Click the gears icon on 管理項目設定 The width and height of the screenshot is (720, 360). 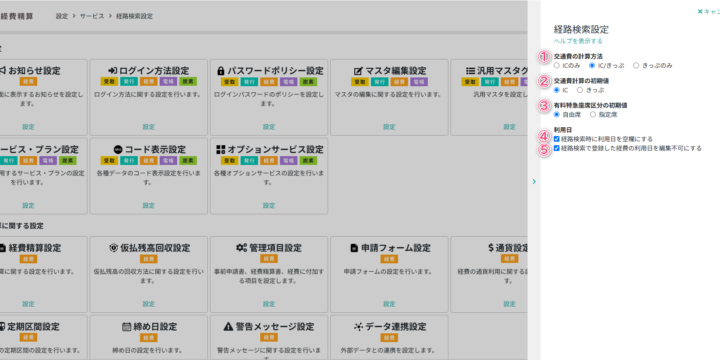tap(242, 248)
